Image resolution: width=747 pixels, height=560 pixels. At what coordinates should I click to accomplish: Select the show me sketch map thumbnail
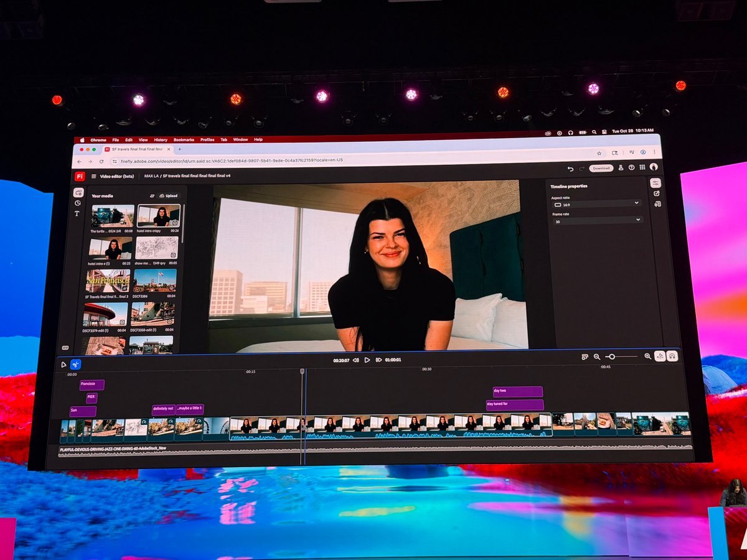(157, 247)
